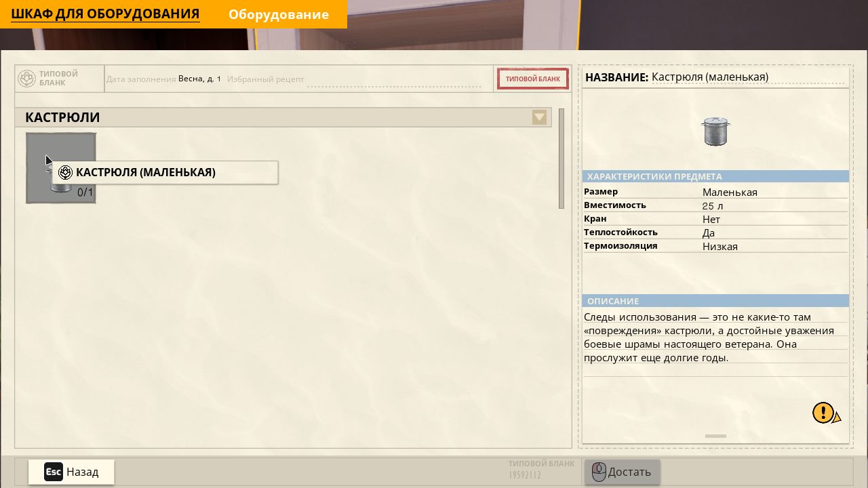Click the emblem icon in the Кастрюля tooltip
868x488 pixels.
tap(64, 172)
